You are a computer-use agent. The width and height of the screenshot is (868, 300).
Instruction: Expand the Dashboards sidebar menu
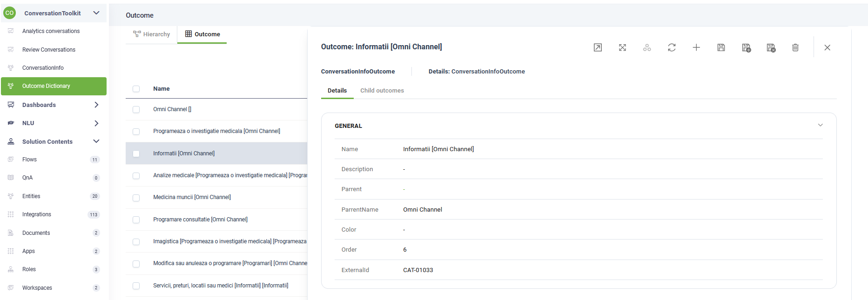(96, 105)
